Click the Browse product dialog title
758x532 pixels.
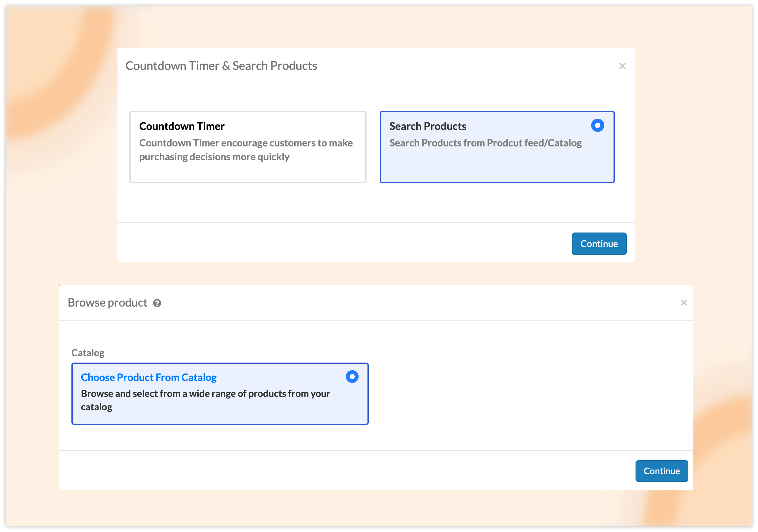[107, 302]
